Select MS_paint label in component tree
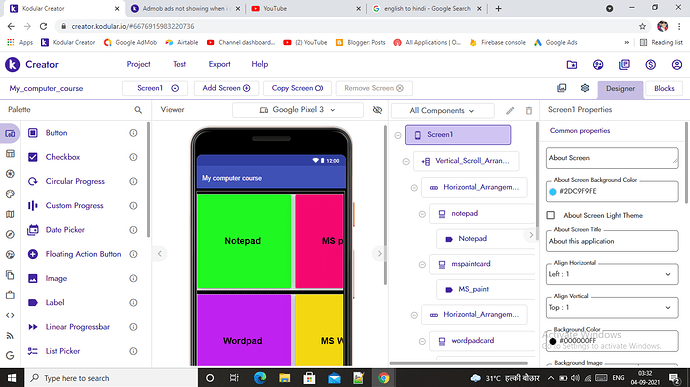 pos(473,289)
